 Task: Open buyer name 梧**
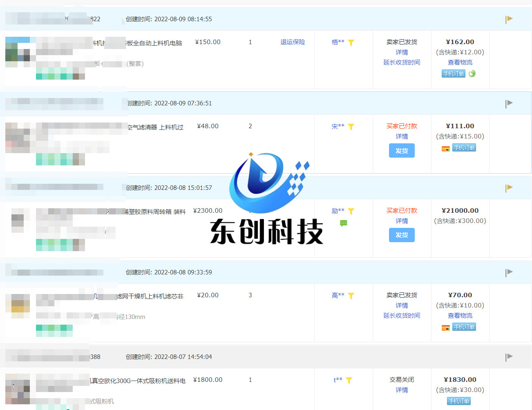pyautogui.click(x=338, y=42)
